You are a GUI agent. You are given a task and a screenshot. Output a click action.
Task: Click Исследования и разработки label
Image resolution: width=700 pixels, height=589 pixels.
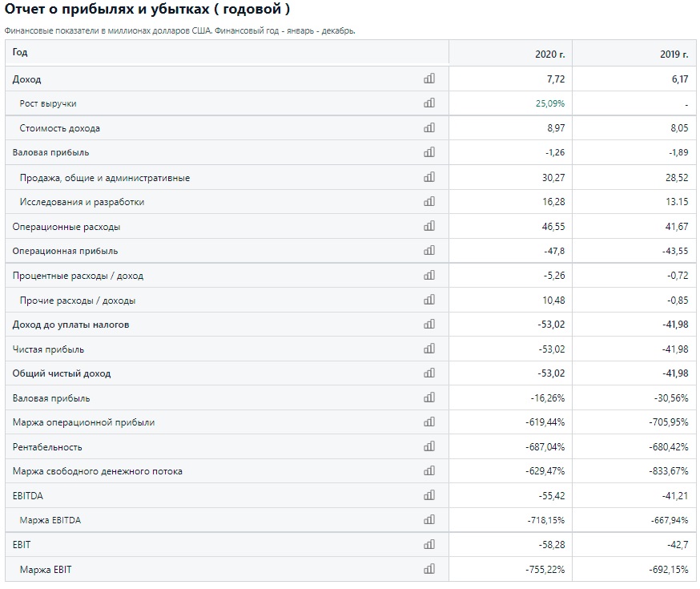click(x=82, y=202)
